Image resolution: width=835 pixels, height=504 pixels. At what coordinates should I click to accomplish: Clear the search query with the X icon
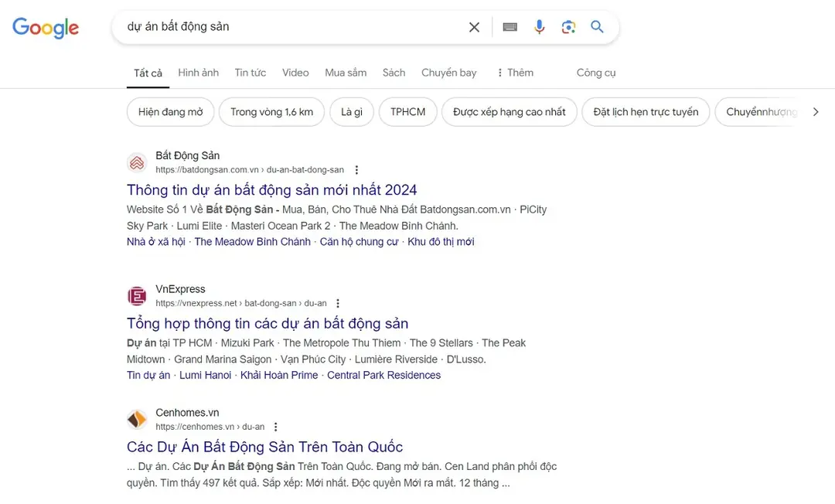(x=474, y=26)
